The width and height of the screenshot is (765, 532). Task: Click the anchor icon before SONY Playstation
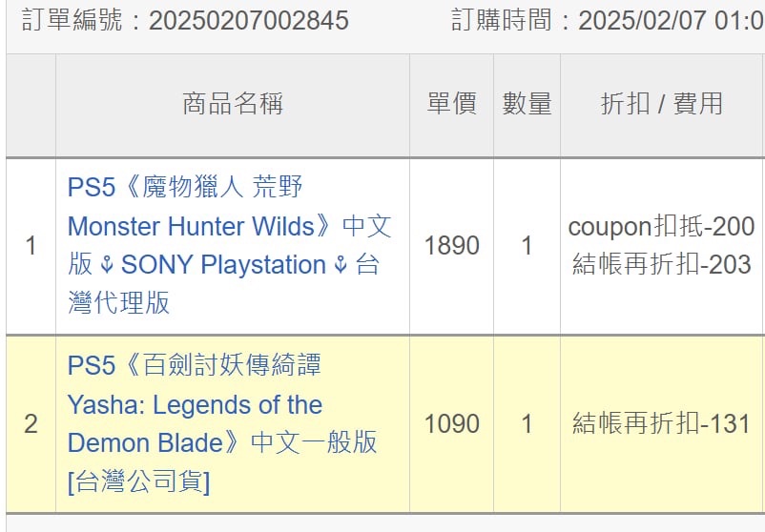point(107,265)
